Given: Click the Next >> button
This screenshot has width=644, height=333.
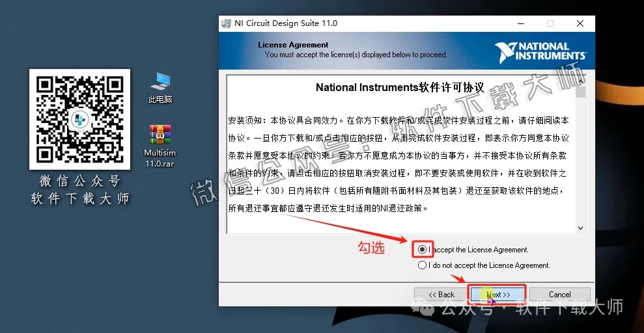Looking at the screenshot, I should pos(497,295).
